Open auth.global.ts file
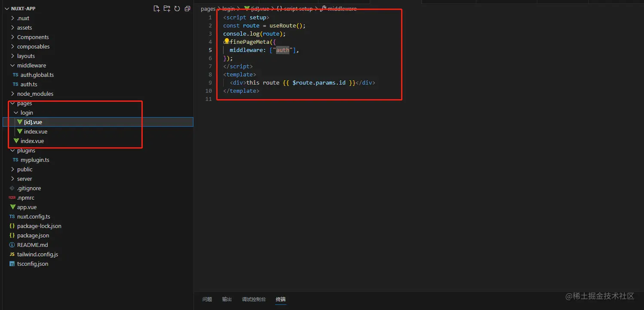The height and width of the screenshot is (310, 644). pos(37,75)
